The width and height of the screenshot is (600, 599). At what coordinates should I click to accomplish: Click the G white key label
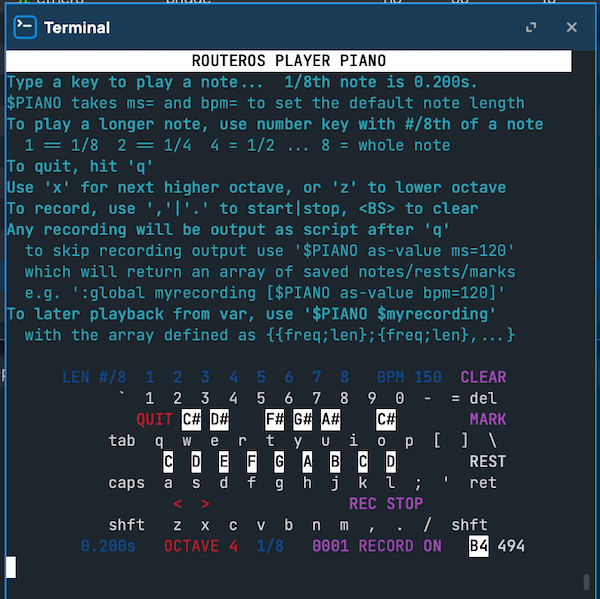(279, 462)
